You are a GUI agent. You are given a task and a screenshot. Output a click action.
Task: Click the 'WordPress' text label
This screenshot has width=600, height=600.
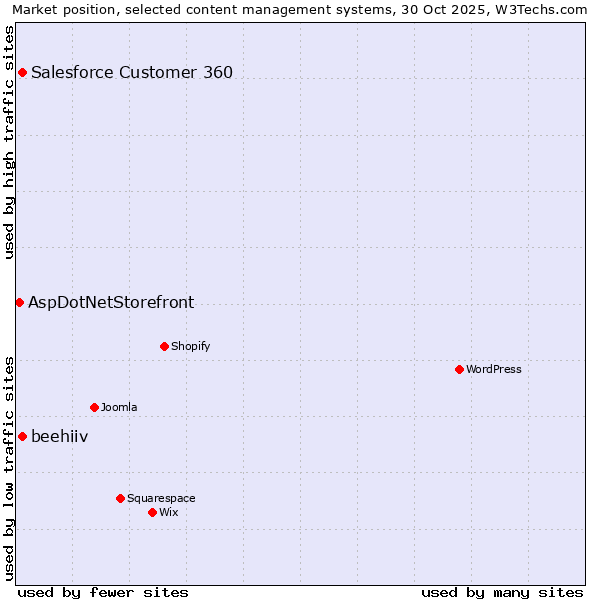pos(494,369)
